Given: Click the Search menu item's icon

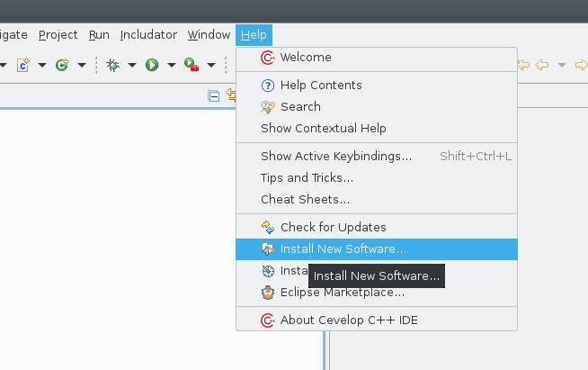Looking at the screenshot, I should coord(268,107).
